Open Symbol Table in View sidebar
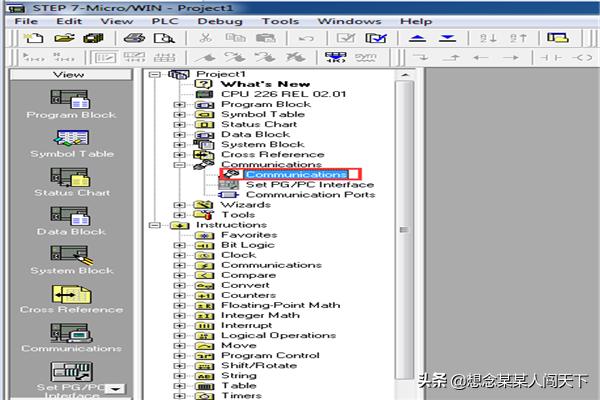The height and width of the screenshot is (400, 600). (x=72, y=144)
